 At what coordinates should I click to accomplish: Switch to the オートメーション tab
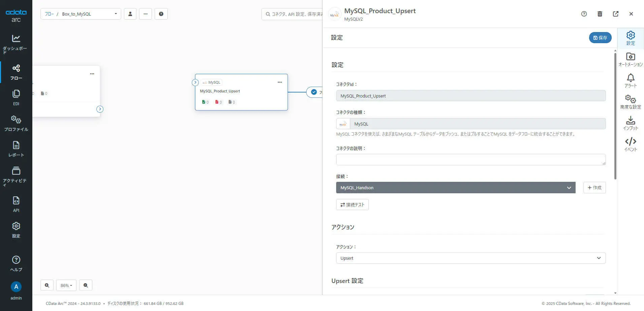[x=630, y=59]
